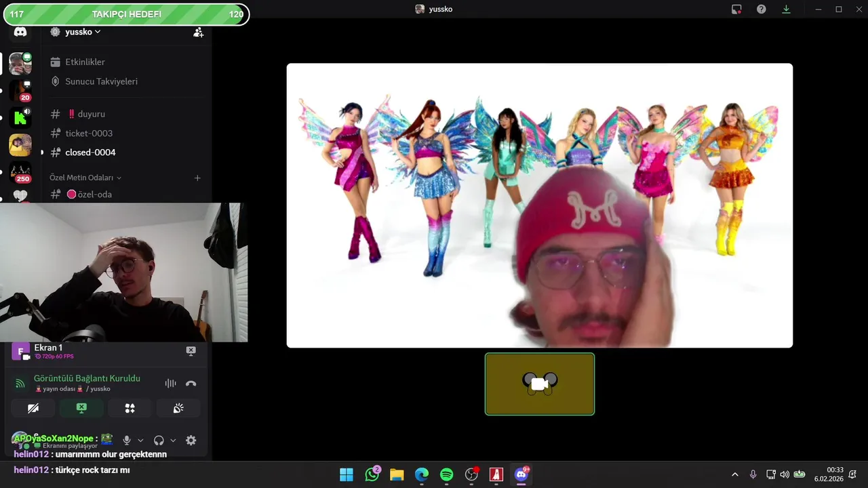Image resolution: width=868 pixels, height=488 pixels.
Task: Click the invite people icon next to yussko
Action: [x=198, y=32]
